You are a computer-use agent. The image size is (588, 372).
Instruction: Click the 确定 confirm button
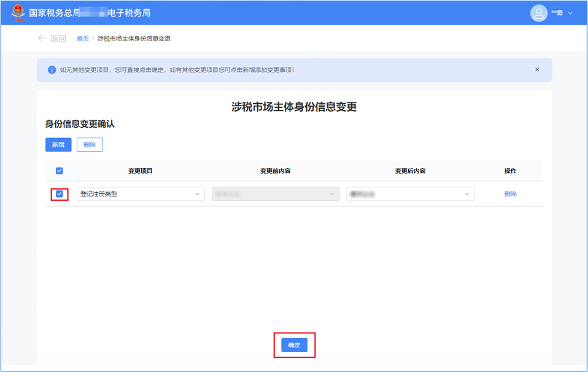[x=294, y=345]
